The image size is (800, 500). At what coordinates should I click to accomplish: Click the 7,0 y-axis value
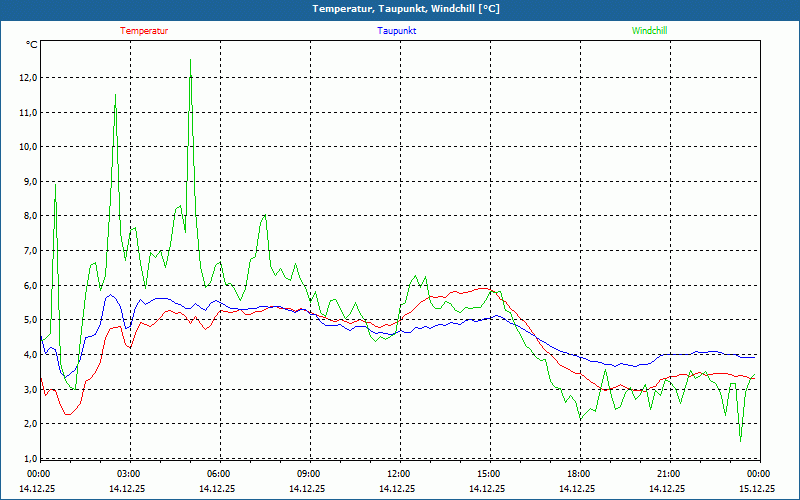tap(29, 251)
